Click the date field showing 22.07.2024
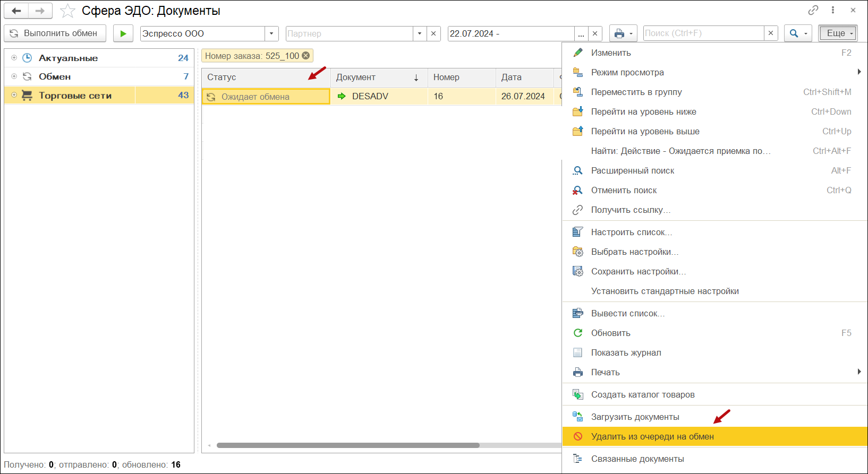The height and width of the screenshot is (474, 868). 511,33
